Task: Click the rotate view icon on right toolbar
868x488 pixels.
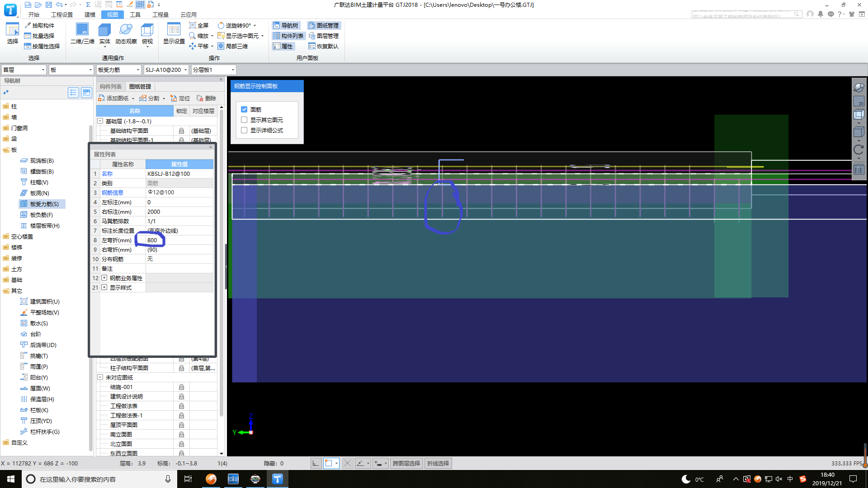Action: (859, 150)
